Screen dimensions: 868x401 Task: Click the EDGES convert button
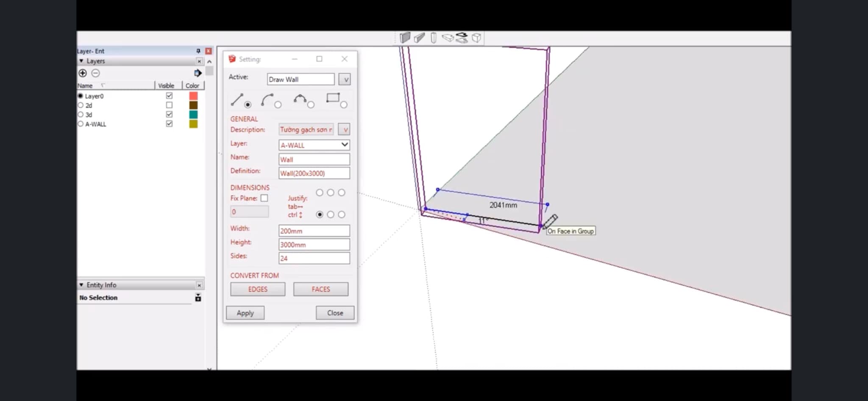[258, 289]
